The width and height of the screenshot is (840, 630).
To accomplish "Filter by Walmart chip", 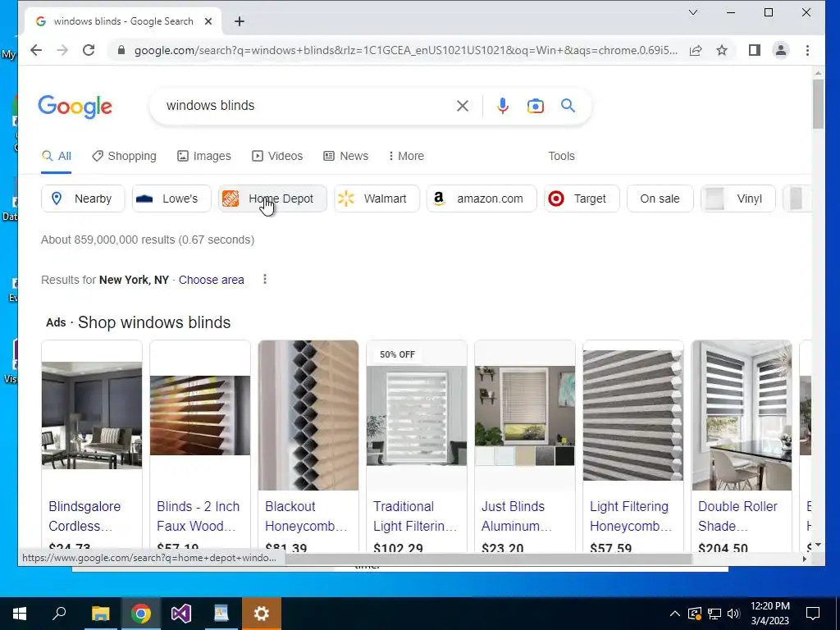I will coord(377,199).
